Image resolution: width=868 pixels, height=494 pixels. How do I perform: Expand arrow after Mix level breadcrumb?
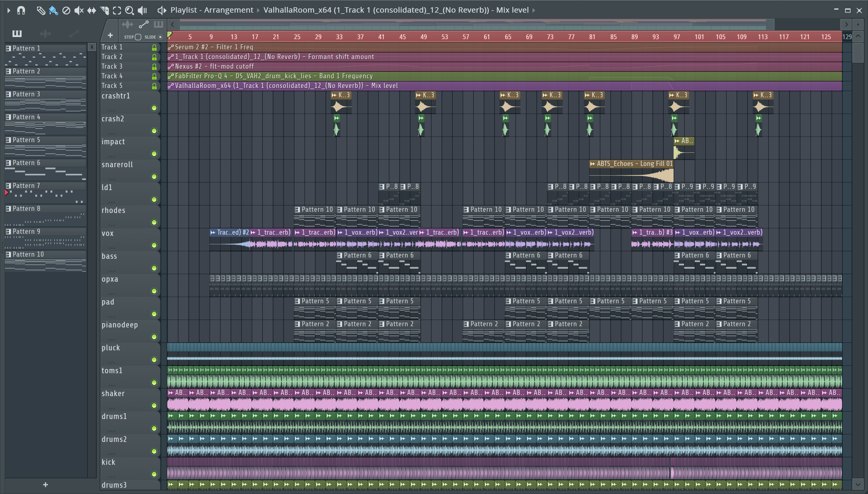tap(534, 10)
